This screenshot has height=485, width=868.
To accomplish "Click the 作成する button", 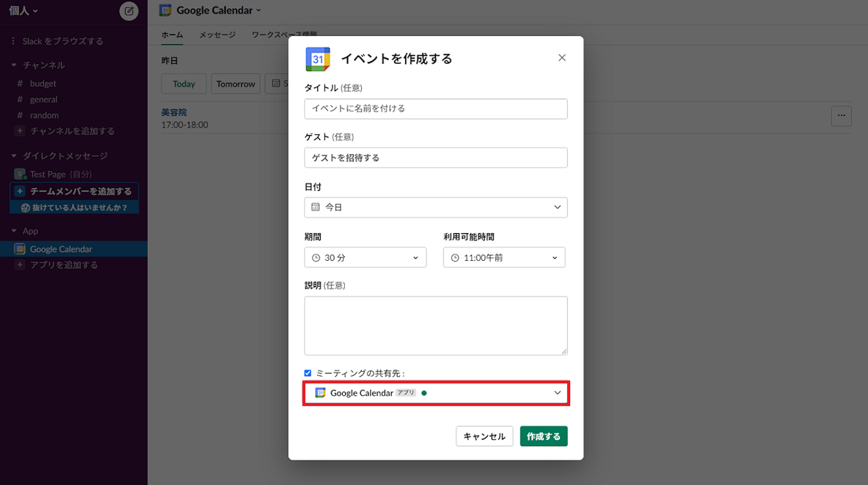I will (x=543, y=436).
